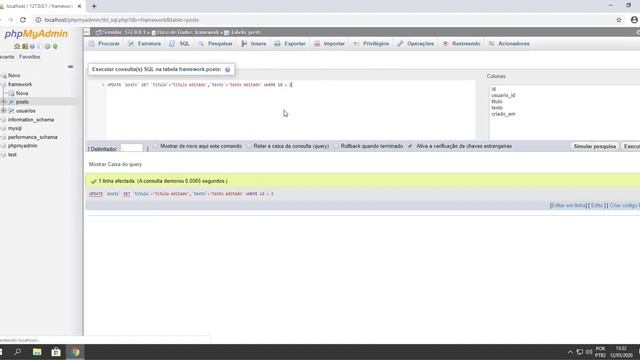Toggle 'Reter a caixa da consulta (query)' checkbox
The height and width of the screenshot is (360, 640).
[249, 146]
